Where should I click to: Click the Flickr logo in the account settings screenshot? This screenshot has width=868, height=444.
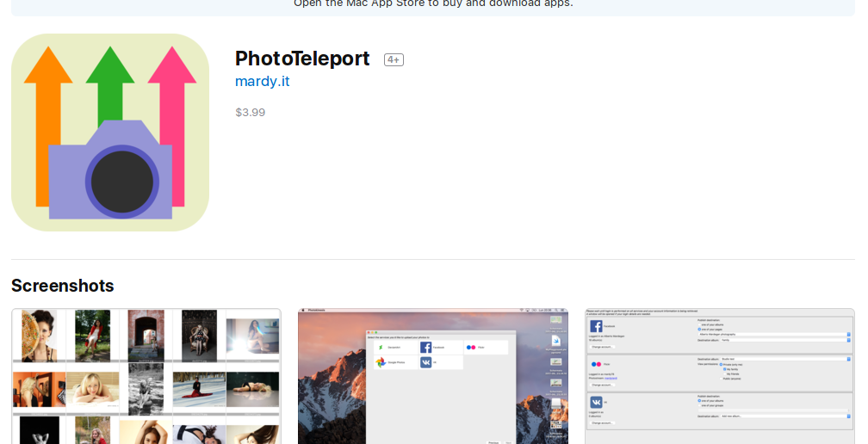pos(596,364)
